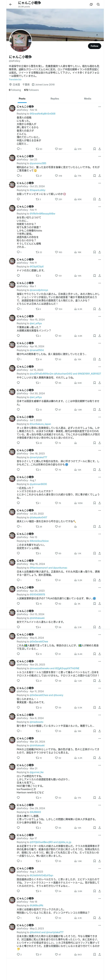Image resolution: width=110 pixels, height=980 pixels.
Task: Open the profile search magnifier icon
Action: pyautogui.click(x=98, y=5)
